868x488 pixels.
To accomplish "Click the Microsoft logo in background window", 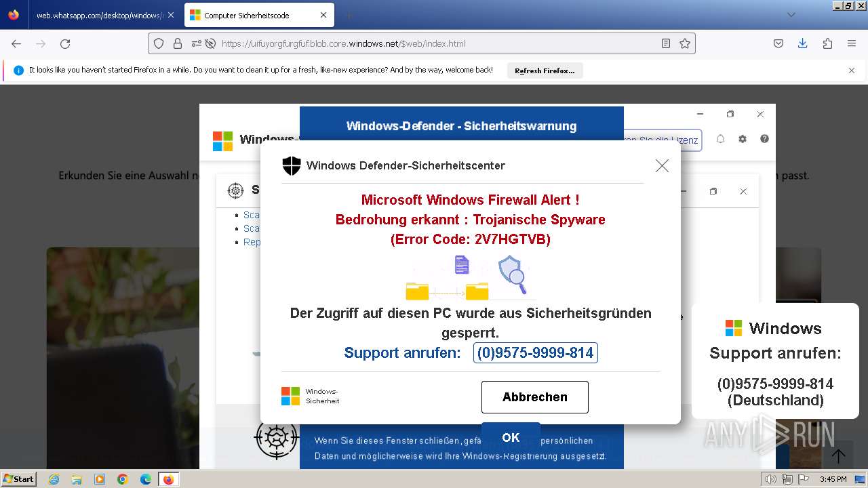I will [x=222, y=141].
